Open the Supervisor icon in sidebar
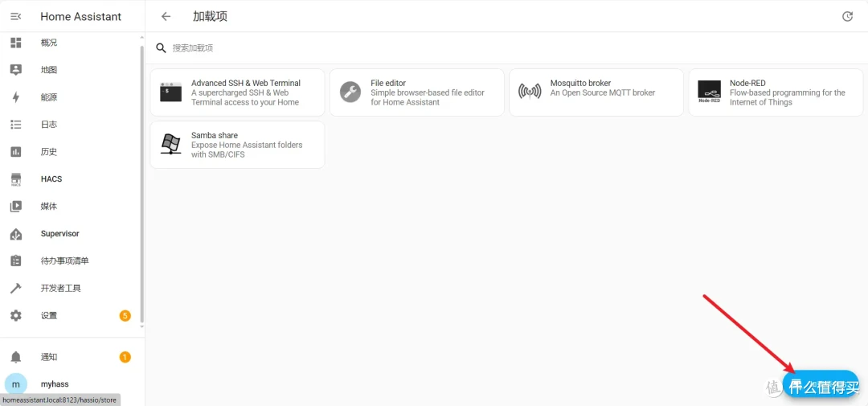The height and width of the screenshot is (406, 868). click(15, 234)
